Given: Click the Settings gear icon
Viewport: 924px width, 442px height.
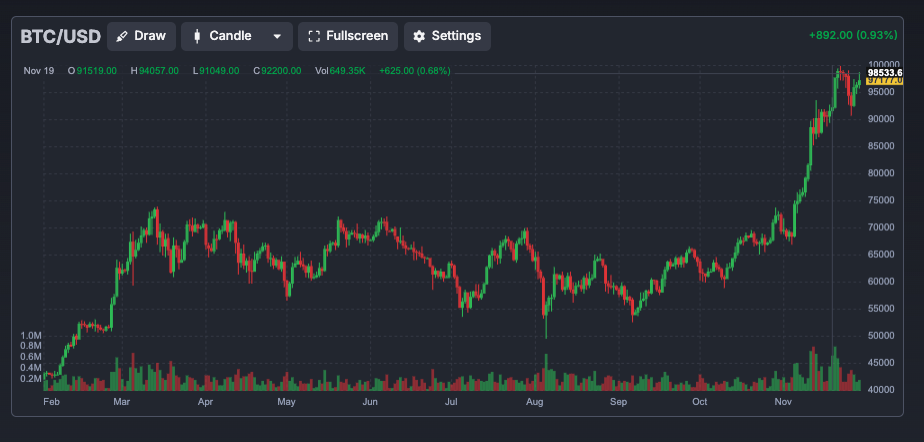Looking at the screenshot, I should pos(419,36).
